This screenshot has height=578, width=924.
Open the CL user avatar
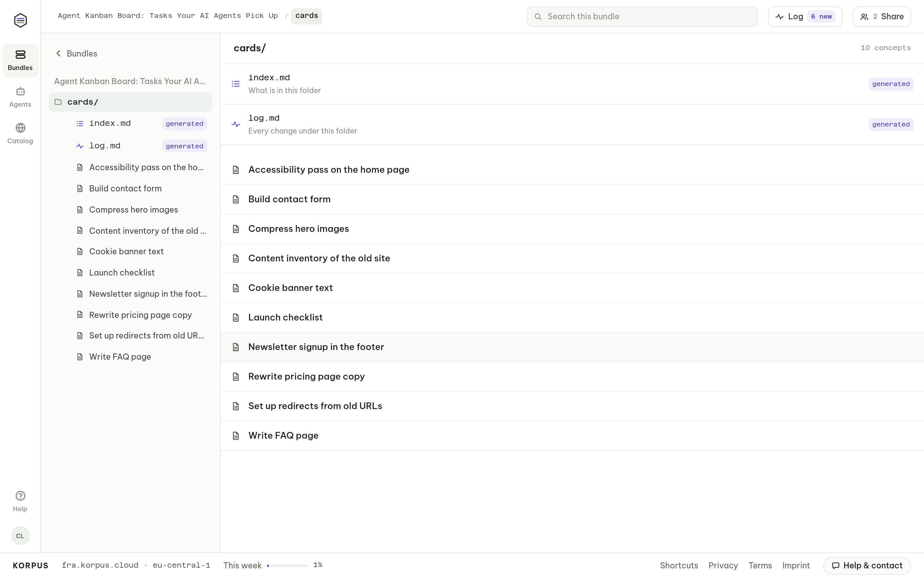(x=20, y=536)
